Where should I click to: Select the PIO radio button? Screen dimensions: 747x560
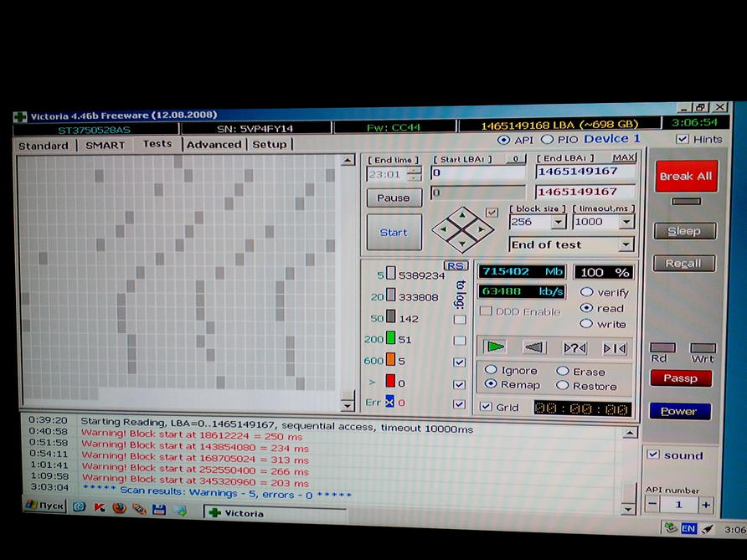548,139
